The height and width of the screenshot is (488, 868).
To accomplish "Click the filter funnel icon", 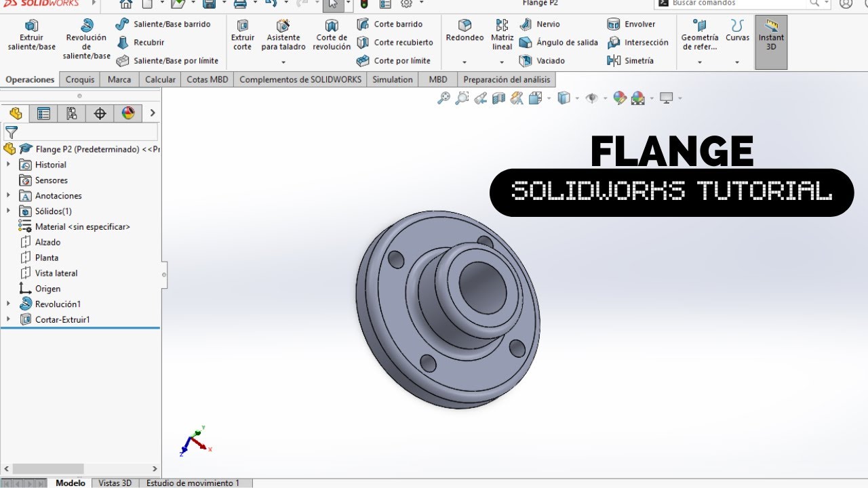I will tap(12, 132).
